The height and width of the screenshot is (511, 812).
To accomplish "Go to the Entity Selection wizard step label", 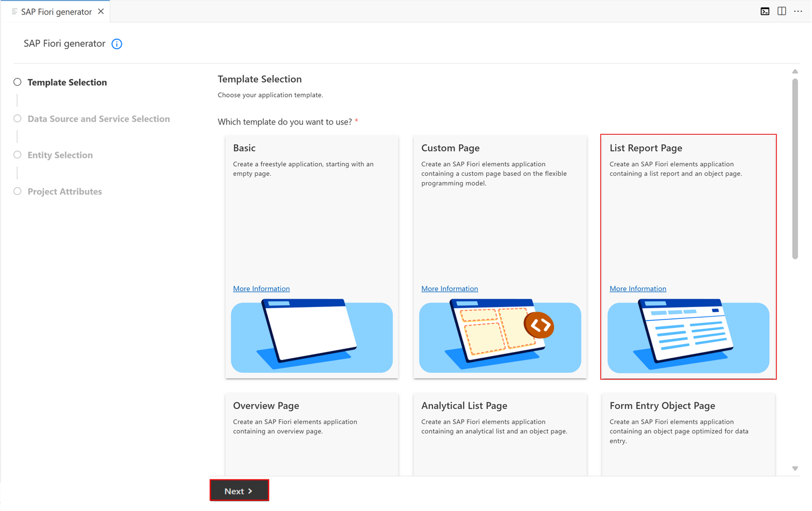I will (x=60, y=155).
